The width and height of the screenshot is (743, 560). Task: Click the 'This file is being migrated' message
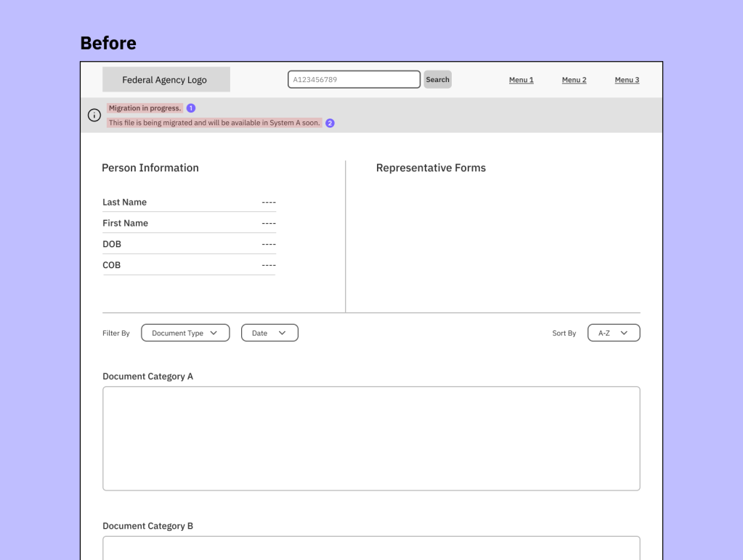(214, 123)
